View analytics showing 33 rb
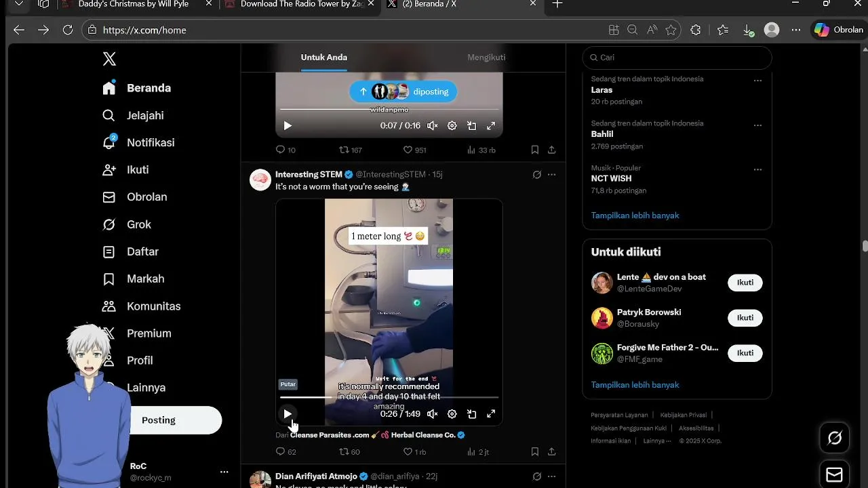The width and height of the screenshot is (868, 488). 481,150
